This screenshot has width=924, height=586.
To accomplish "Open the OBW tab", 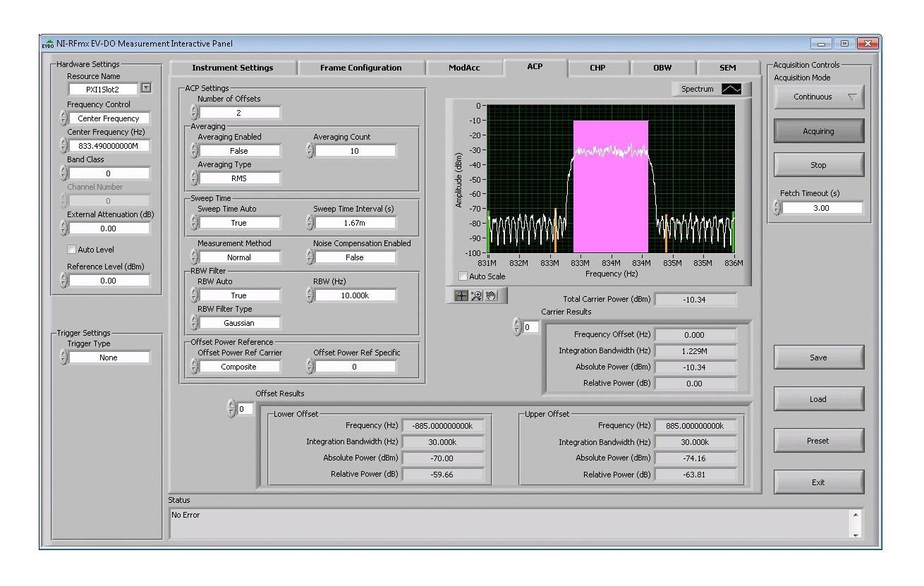I will pyautogui.click(x=662, y=68).
